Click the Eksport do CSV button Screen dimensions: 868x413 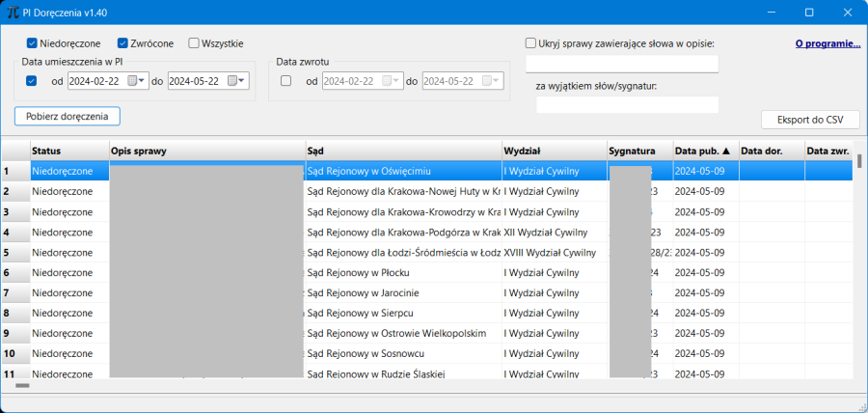tap(810, 120)
